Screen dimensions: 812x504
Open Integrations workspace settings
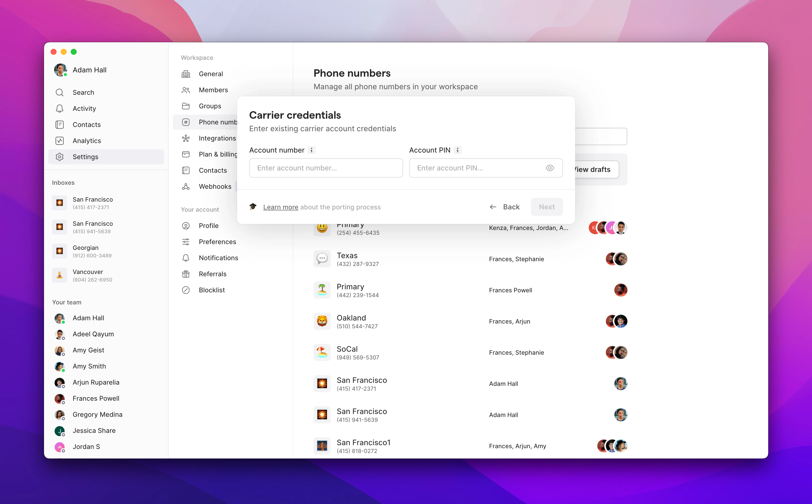point(217,138)
